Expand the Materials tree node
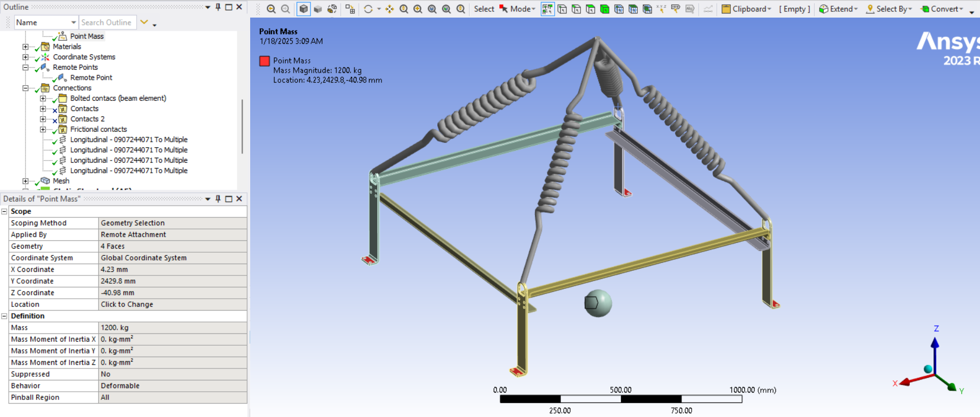The width and height of the screenshot is (980, 417). click(25, 47)
